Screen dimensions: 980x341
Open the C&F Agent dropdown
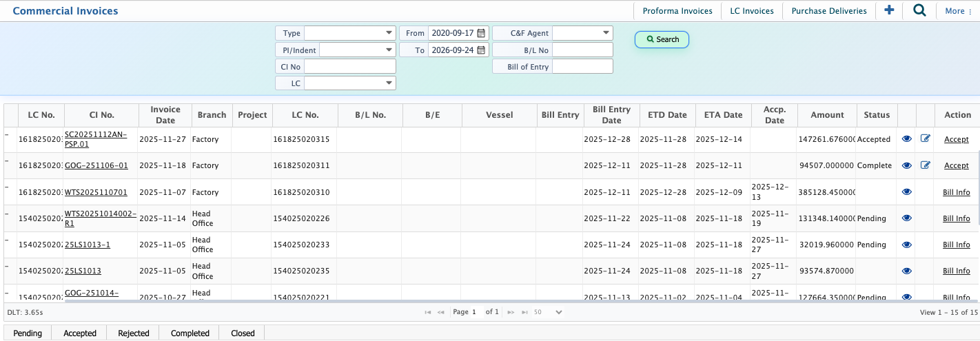(x=582, y=33)
